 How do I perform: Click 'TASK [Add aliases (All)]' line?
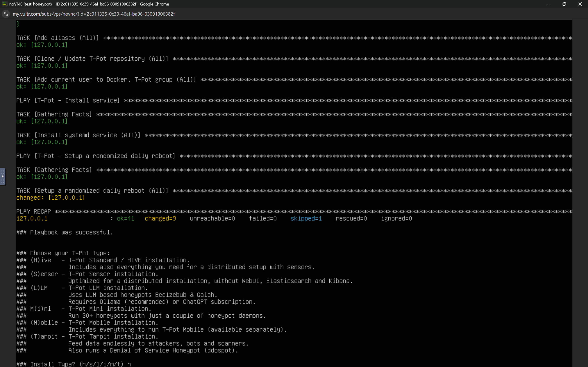point(294,38)
